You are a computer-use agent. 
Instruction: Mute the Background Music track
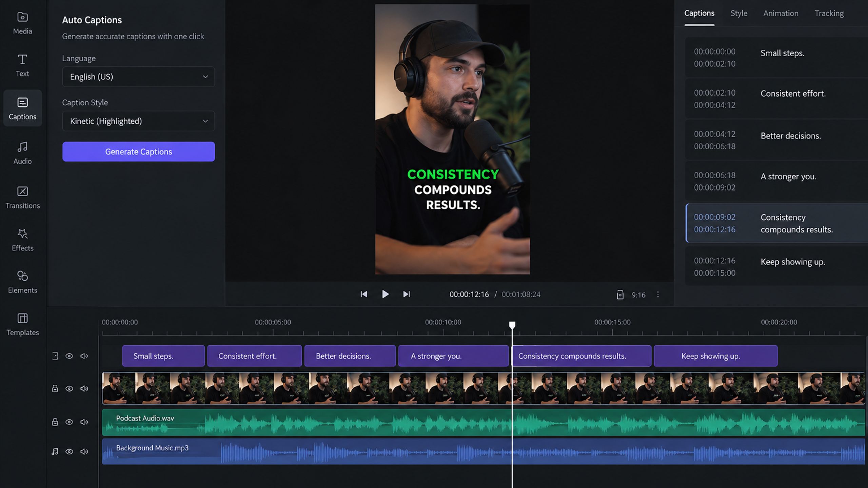[x=84, y=451]
